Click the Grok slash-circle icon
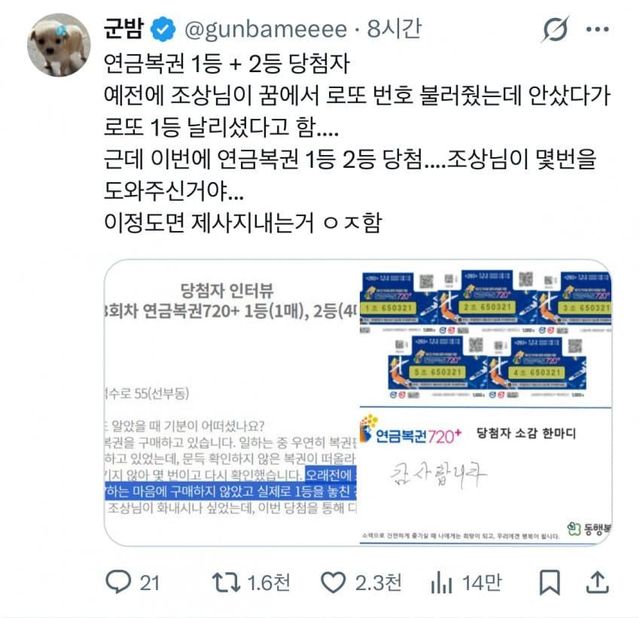The width and height of the screenshot is (640, 618). coord(556,29)
